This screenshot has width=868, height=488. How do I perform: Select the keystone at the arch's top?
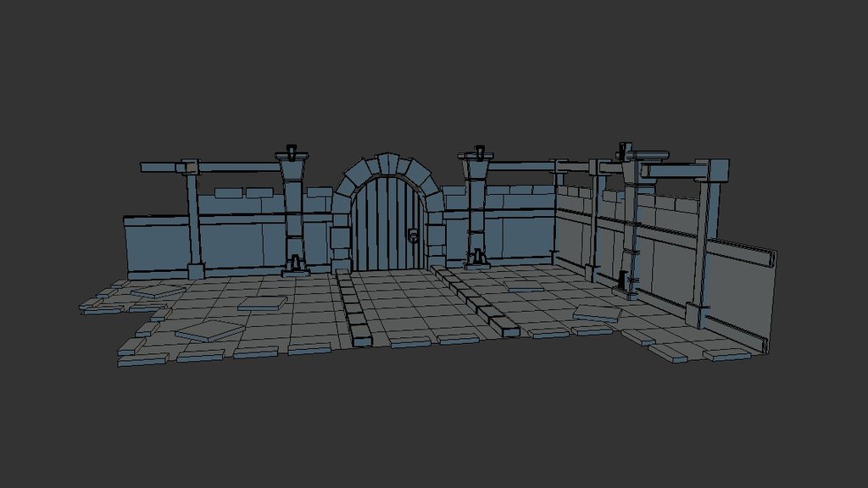click(388, 164)
